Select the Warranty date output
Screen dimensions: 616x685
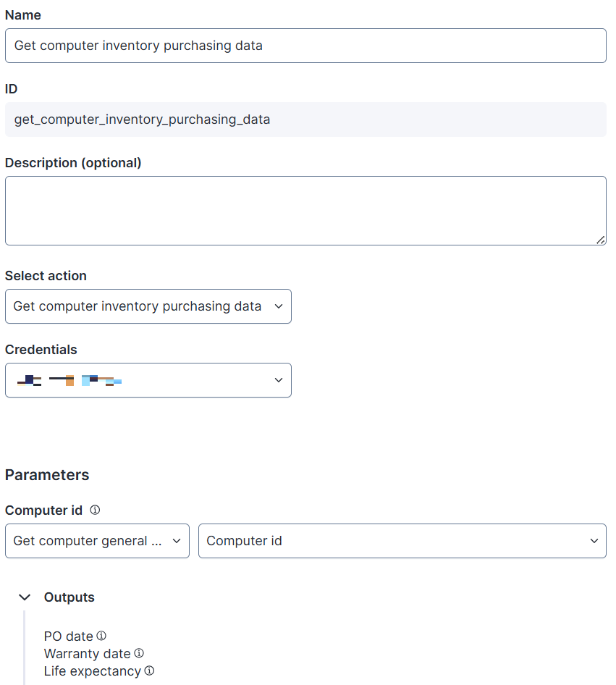[88, 654]
